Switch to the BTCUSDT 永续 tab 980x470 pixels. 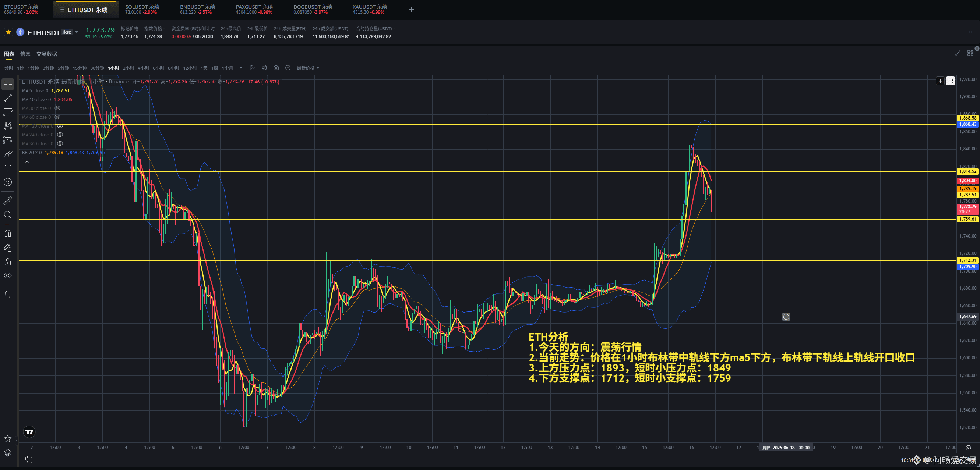click(x=21, y=10)
